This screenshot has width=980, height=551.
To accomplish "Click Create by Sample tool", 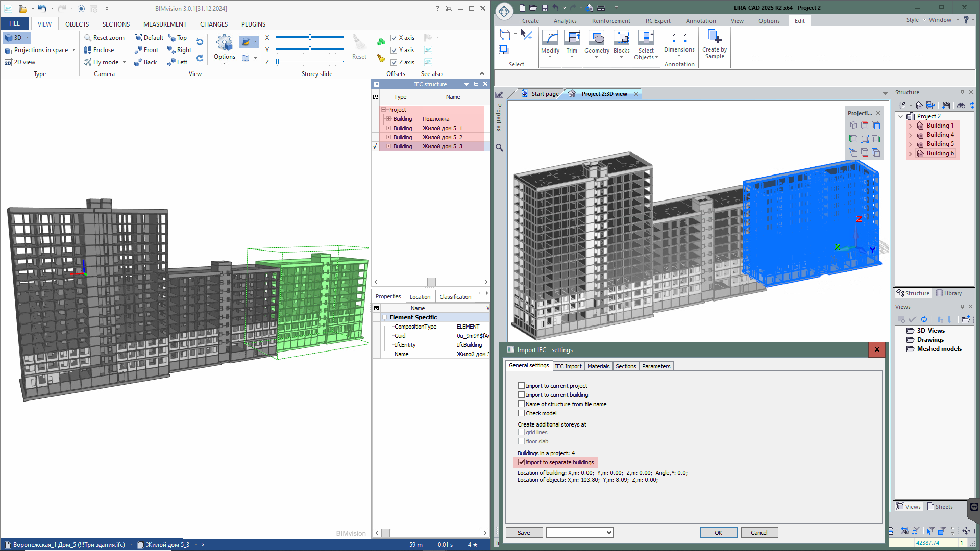I will [x=714, y=37].
